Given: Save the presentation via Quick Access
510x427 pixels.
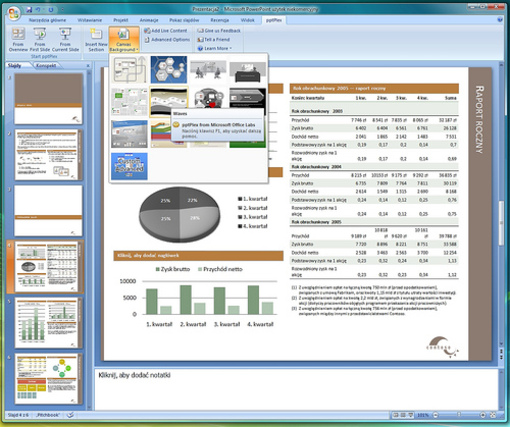Looking at the screenshot, I should [29, 10].
